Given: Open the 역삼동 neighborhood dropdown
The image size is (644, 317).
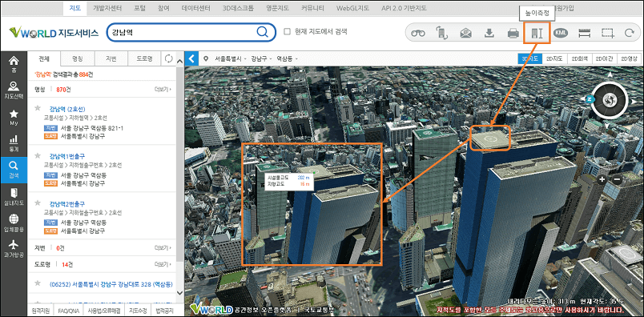Looking at the screenshot, I should click(287, 58).
